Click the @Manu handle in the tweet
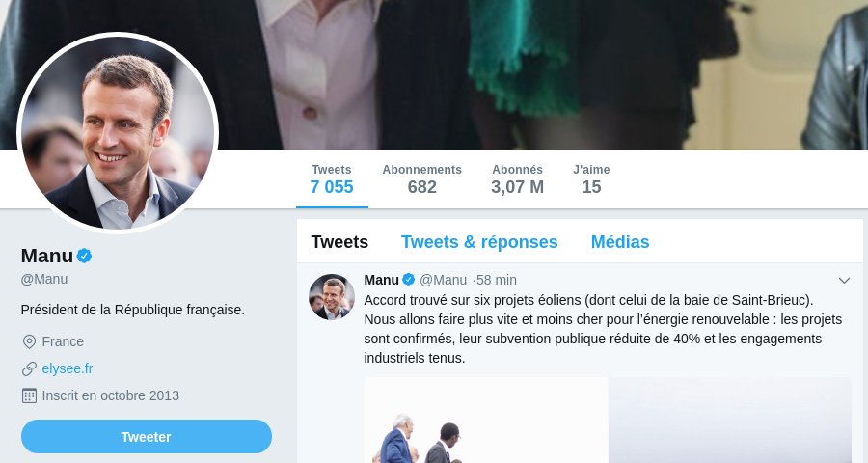This screenshot has height=463, width=868. [444, 280]
